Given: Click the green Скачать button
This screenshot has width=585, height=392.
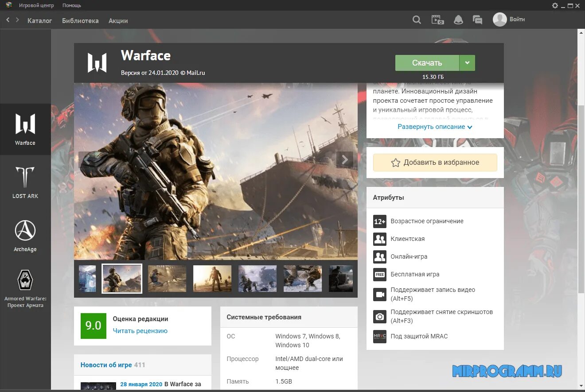Looking at the screenshot, I should click(427, 63).
